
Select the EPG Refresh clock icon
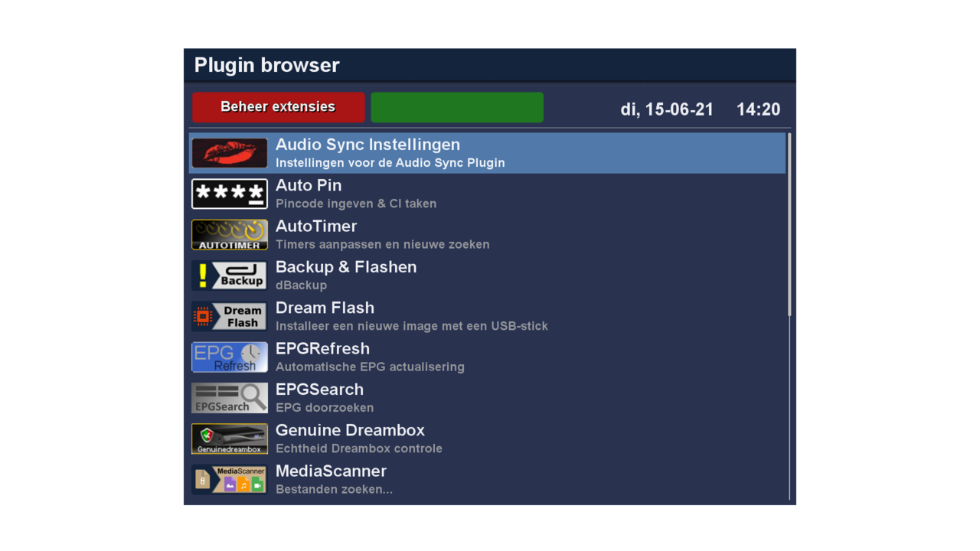coord(230,357)
